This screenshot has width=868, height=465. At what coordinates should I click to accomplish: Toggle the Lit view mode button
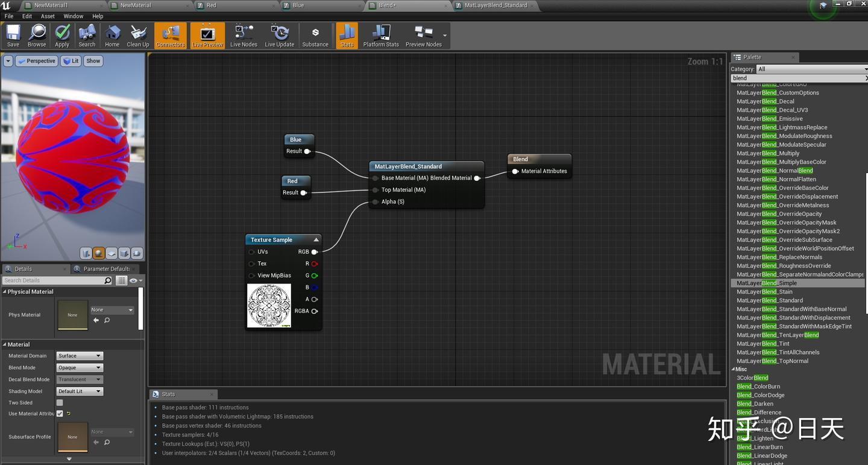71,61
